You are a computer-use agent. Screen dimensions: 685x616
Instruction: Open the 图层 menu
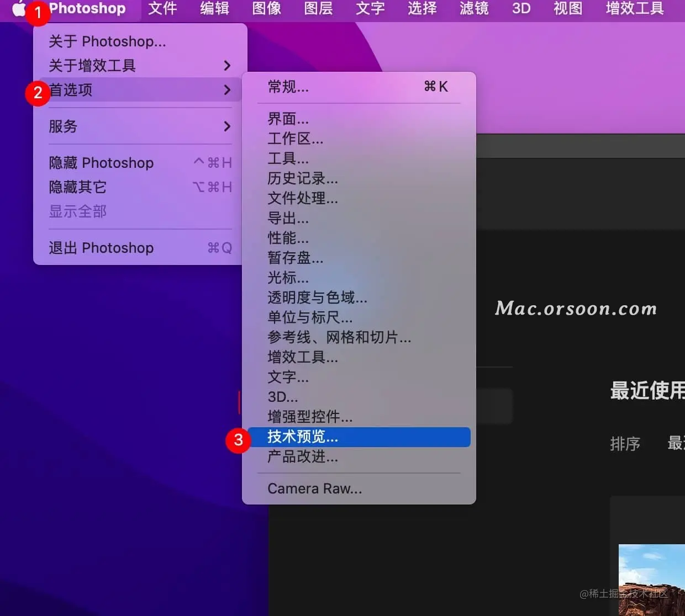coord(318,9)
